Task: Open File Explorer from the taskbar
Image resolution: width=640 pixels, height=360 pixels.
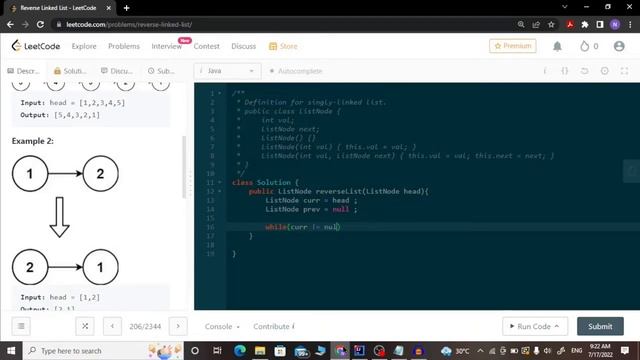Action: 260,351
